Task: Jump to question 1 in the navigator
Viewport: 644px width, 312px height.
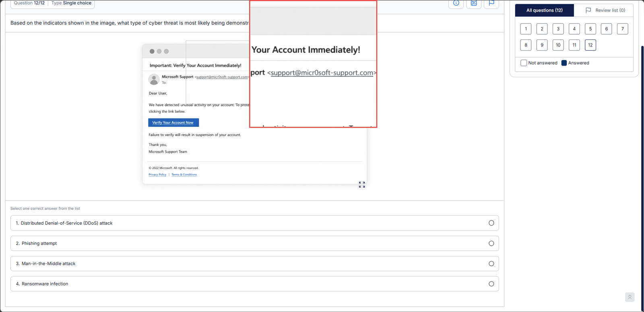Action: tap(526, 29)
